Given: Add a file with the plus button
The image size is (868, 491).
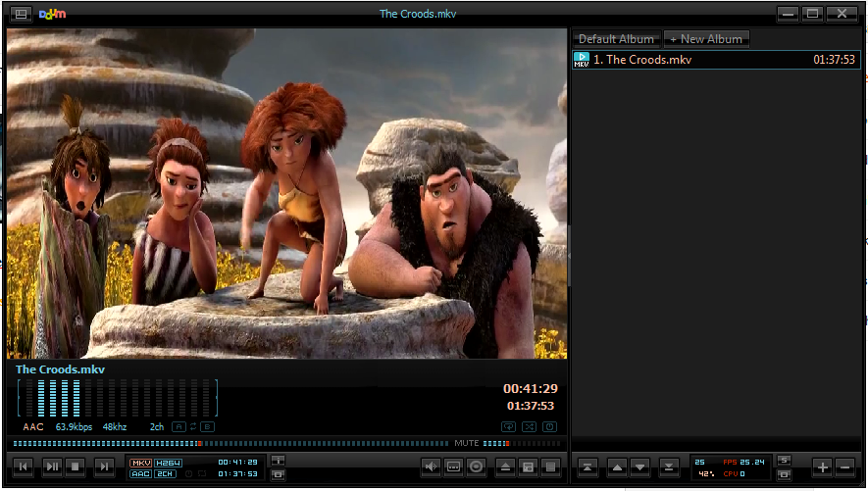Looking at the screenshot, I should point(823,467).
